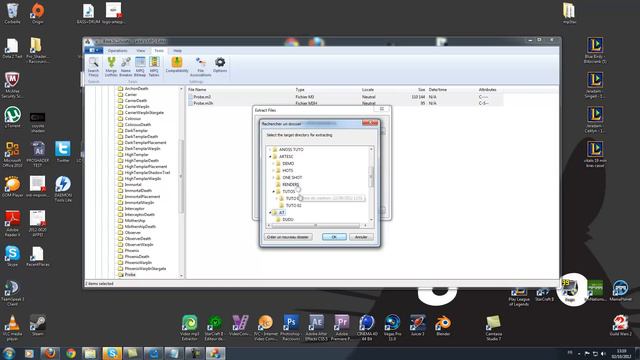Open the Options gear
This screenshot has width=640, height=360.
point(220,65)
